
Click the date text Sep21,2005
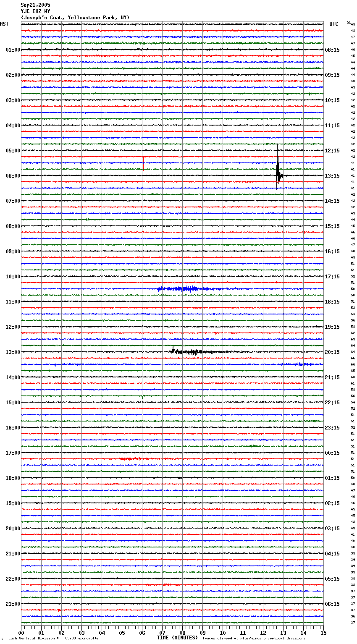[x=35, y=5]
